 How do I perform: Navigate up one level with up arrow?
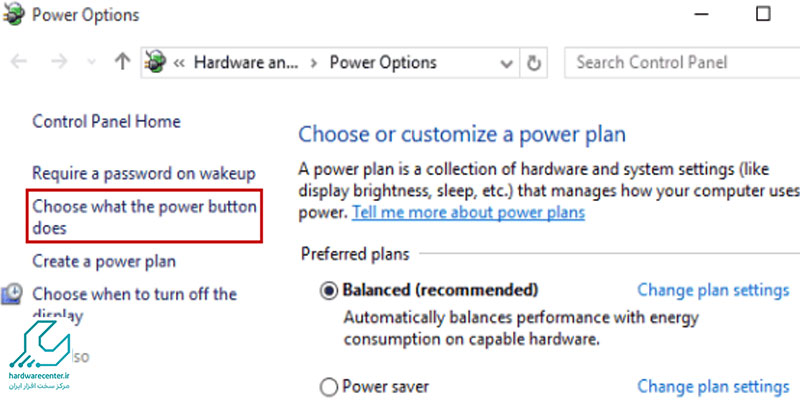tap(121, 62)
